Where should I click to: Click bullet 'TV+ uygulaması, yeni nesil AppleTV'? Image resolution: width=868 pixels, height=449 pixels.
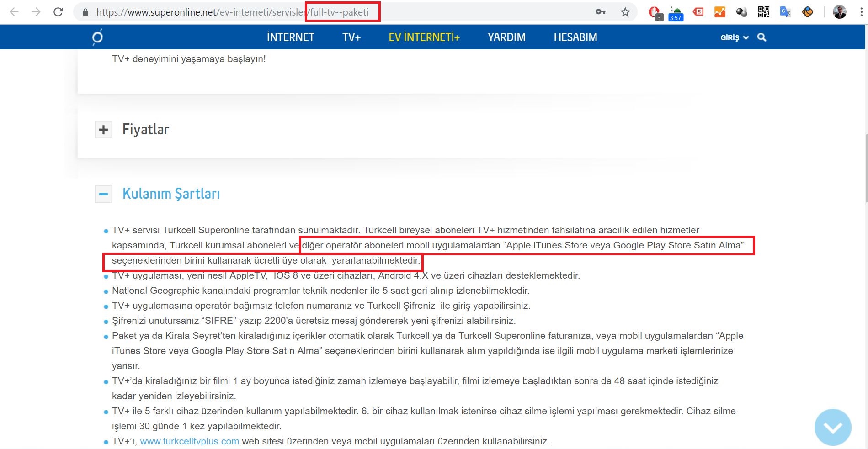[346, 275]
